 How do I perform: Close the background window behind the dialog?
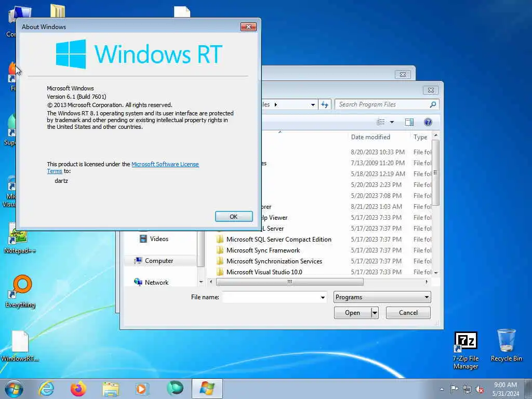point(403,74)
